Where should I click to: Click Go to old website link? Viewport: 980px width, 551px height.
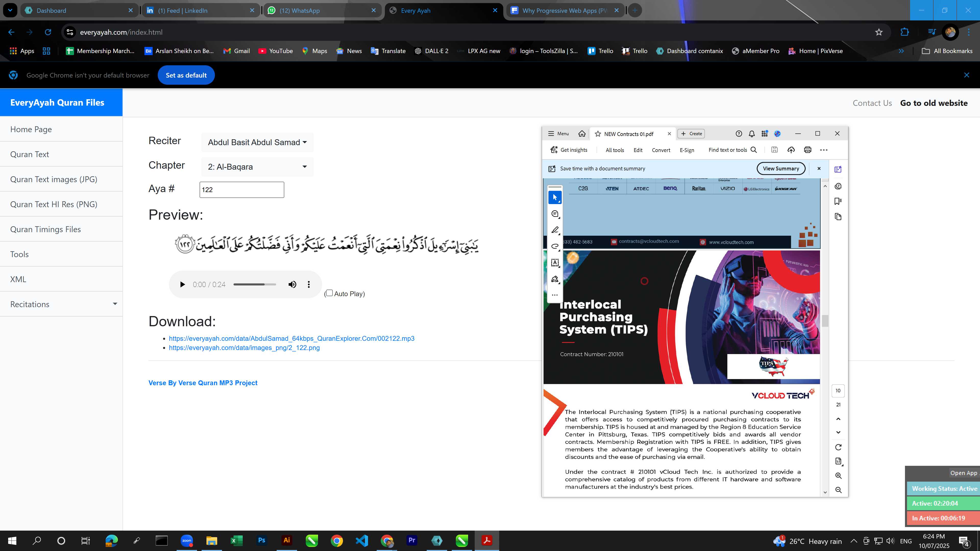click(934, 103)
